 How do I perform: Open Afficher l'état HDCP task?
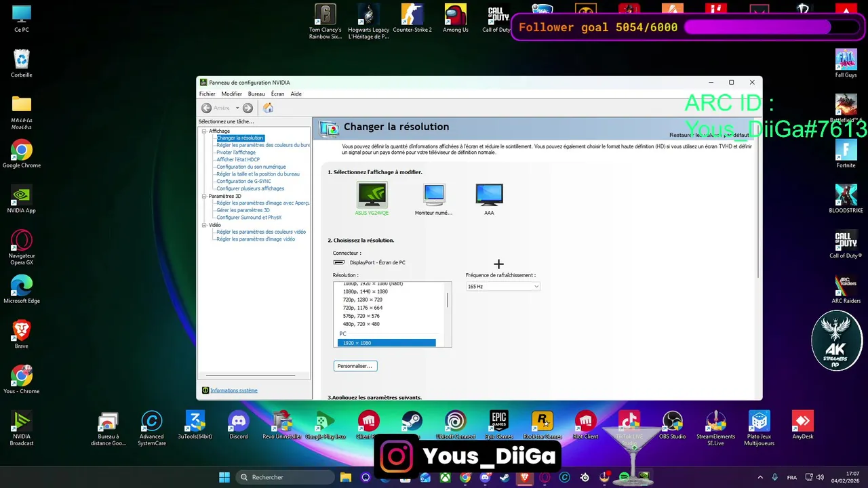(x=238, y=159)
